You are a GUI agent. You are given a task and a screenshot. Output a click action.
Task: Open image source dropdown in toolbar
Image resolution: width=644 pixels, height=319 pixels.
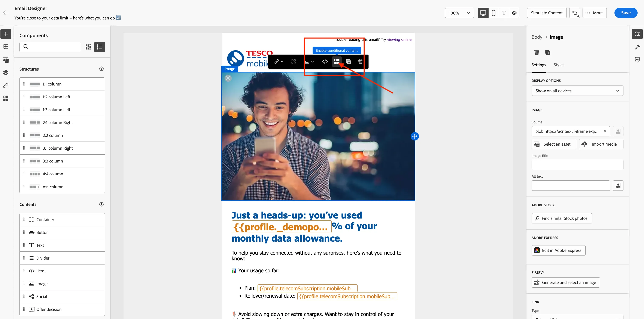point(309,62)
